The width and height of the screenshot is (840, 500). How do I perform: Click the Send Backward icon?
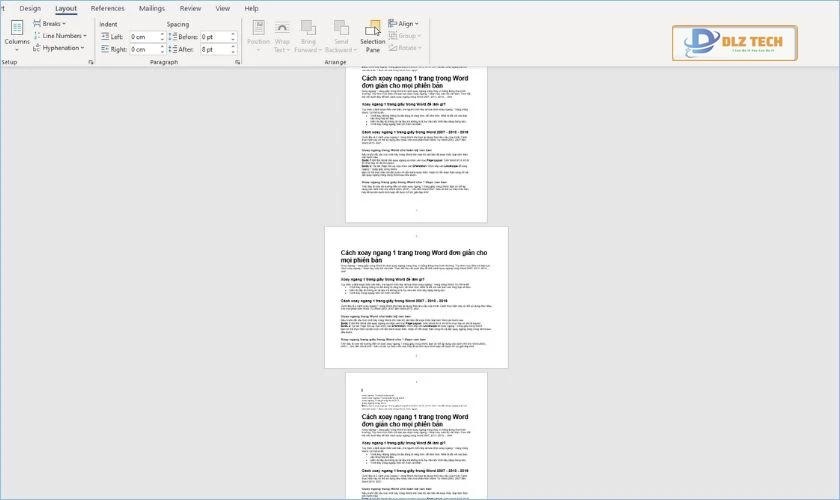pos(340,36)
